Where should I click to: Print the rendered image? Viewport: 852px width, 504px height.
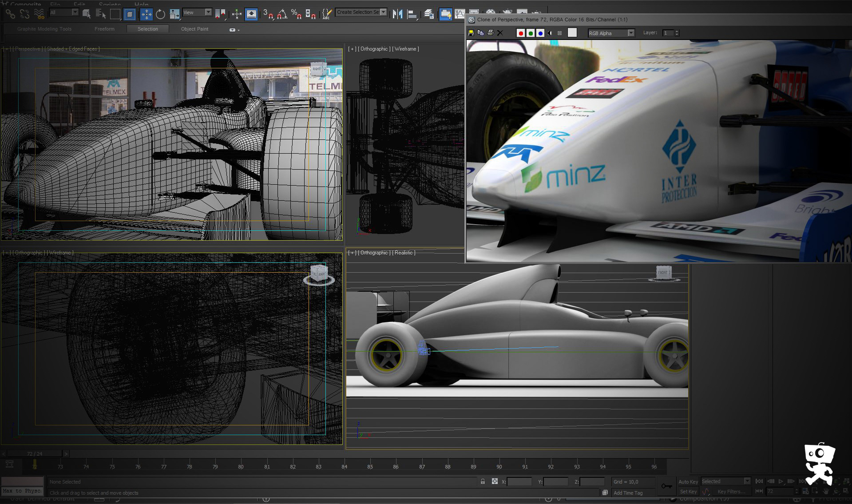(x=490, y=33)
